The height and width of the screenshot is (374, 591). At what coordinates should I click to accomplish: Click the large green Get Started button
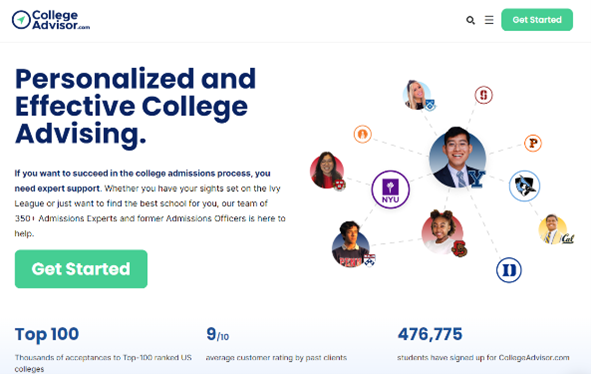tap(81, 269)
